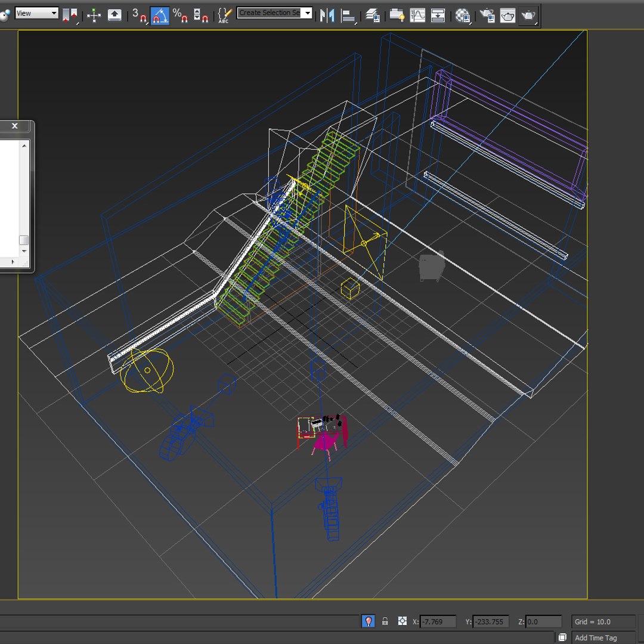This screenshot has height=644, width=644.
Task: Click the floating panel scroll down arrow
Action: coord(24,250)
